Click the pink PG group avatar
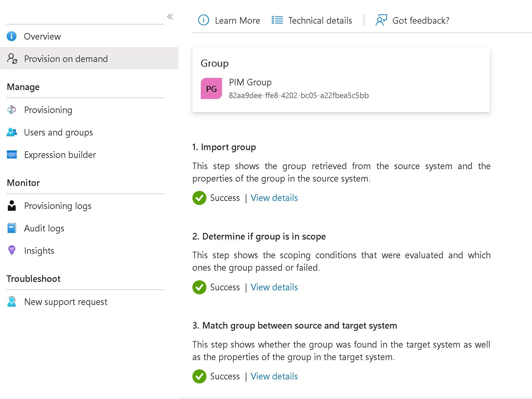 pos(211,89)
